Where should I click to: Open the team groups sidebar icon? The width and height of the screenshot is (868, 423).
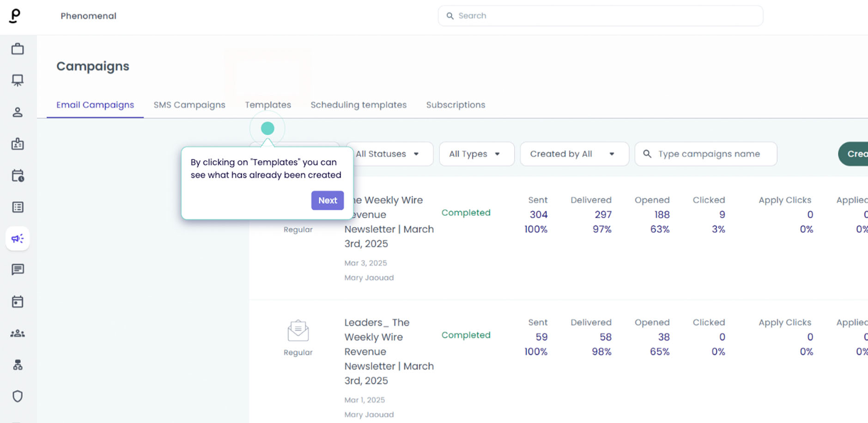click(18, 333)
